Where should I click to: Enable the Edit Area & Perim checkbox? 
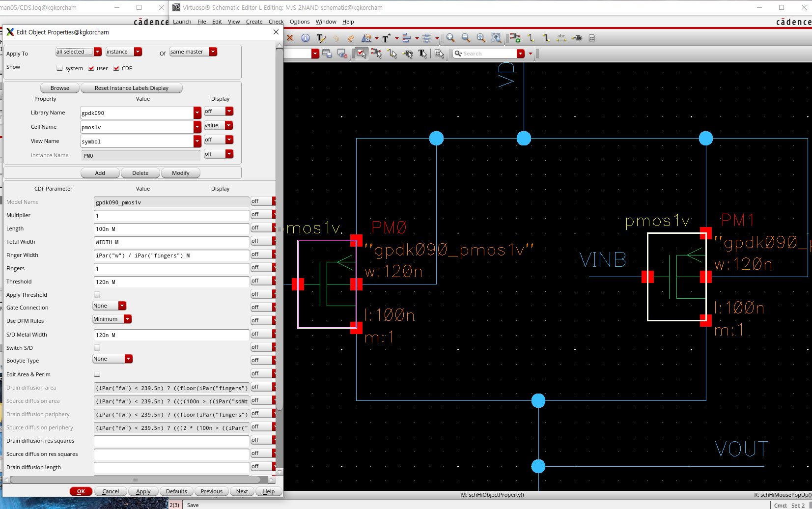pyautogui.click(x=97, y=374)
